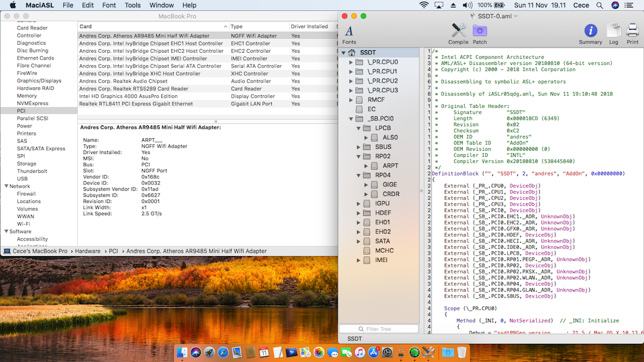Screen dimensions: 644x362
Task: Sort PCI list by Type column header
Action: (258, 26)
